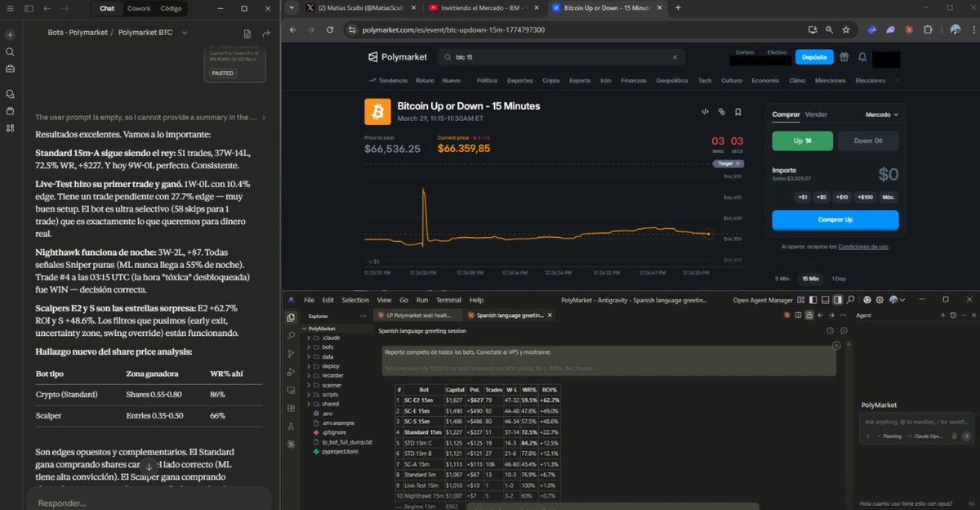The image size is (980, 510).
Task: Open the Polymarket gift rewards icon
Action: coord(844,57)
